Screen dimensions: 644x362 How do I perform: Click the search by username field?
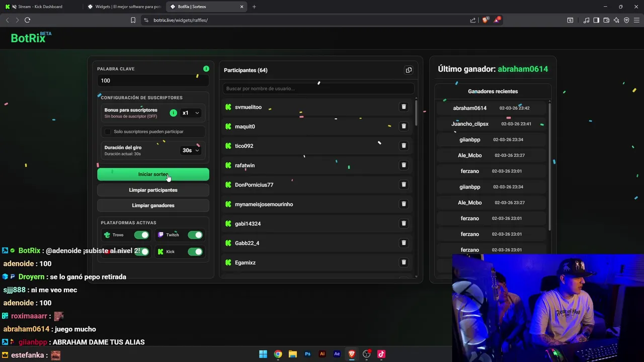point(318,88)
